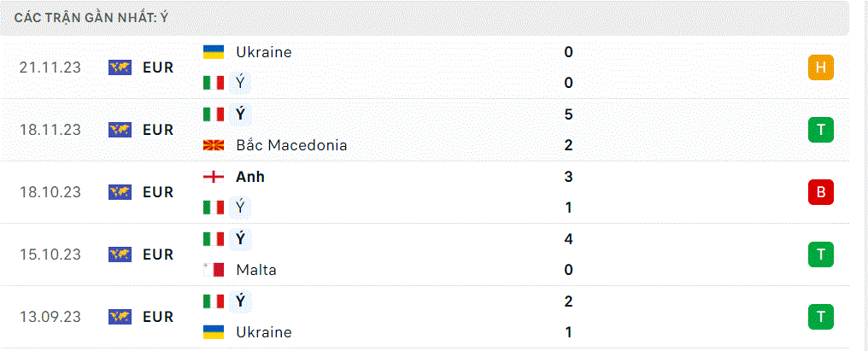This screenshot has width=868, height=351.
Task: Click the Ukraine flag in the 13.09.23 match
Action: [x=213, y=332]
